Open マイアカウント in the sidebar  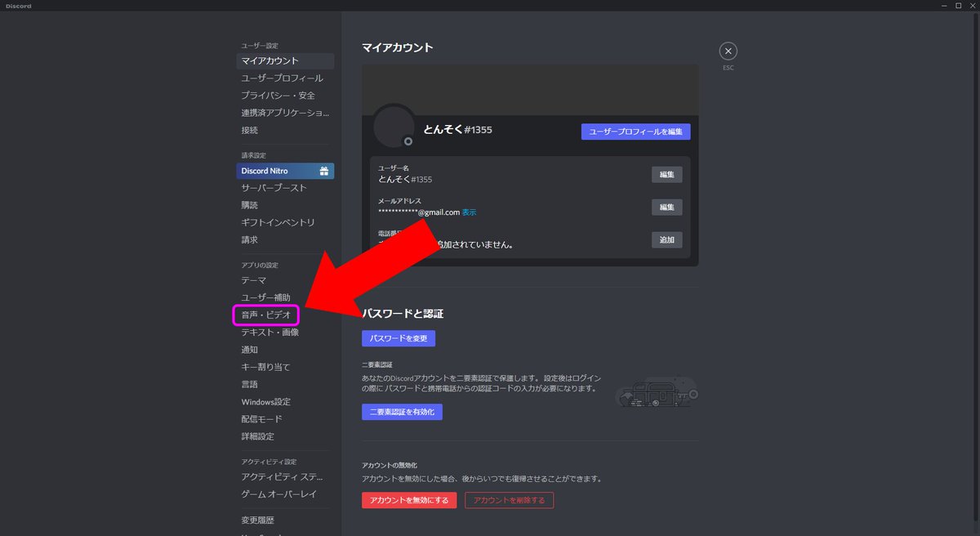[285, 60]
